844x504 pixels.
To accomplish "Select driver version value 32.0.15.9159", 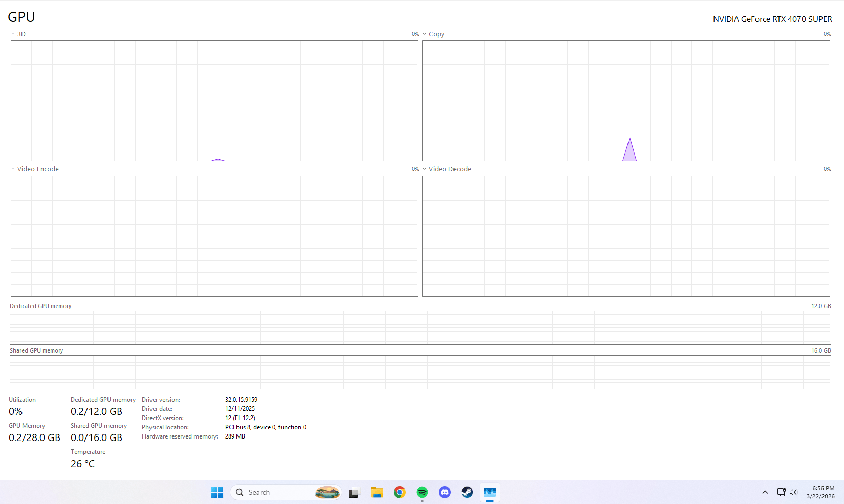I will (x=242, y=400).
